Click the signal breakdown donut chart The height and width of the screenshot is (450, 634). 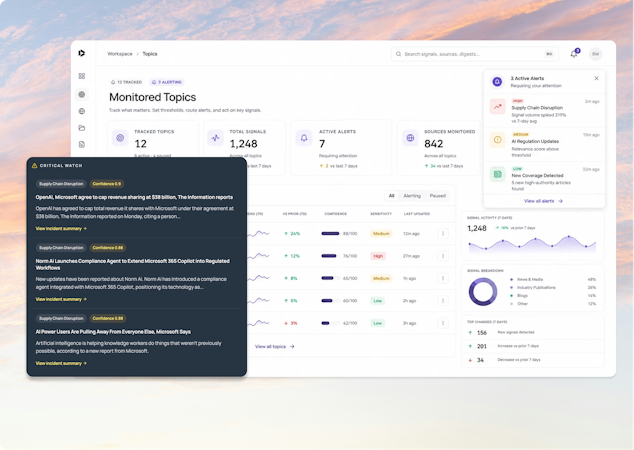(x=483, y=292)
